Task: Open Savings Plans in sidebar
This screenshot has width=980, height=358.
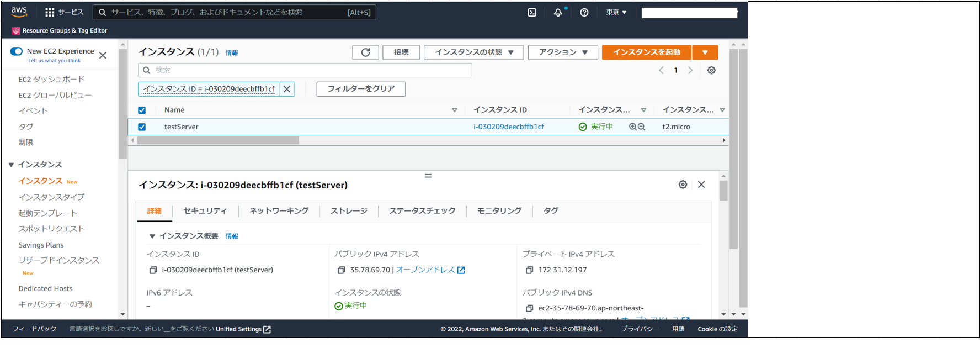Action: pos(41,245)
